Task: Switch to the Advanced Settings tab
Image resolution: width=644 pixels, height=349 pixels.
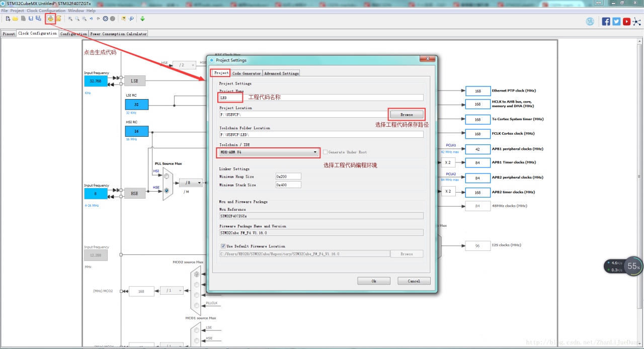Action: pos(281,73)
